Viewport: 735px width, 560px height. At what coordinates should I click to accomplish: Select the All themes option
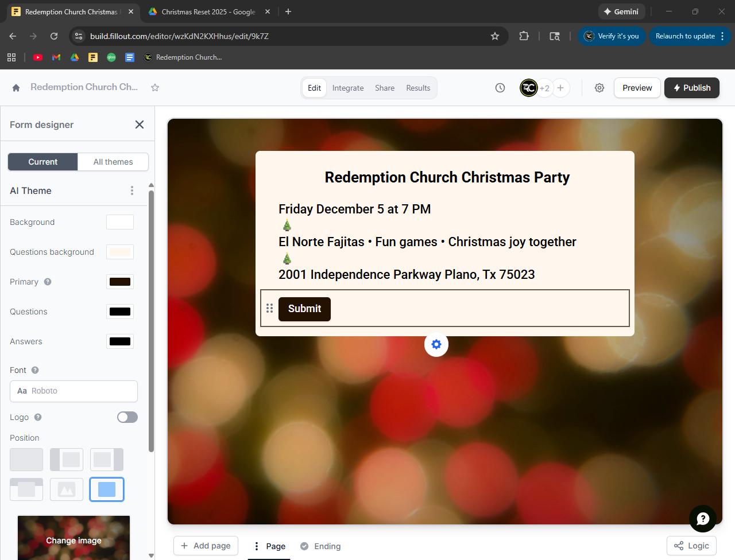pyautogui.click(x=113, y=162)
